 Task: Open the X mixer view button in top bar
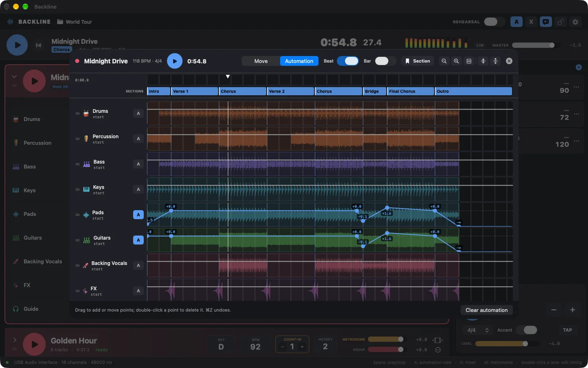(x=531, y=22)
